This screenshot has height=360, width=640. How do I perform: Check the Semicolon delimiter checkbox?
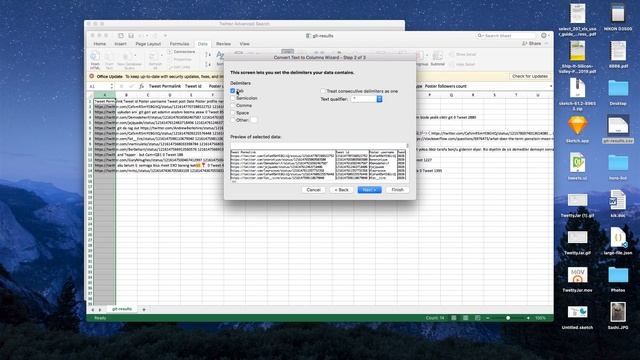[x=233, y=98]
